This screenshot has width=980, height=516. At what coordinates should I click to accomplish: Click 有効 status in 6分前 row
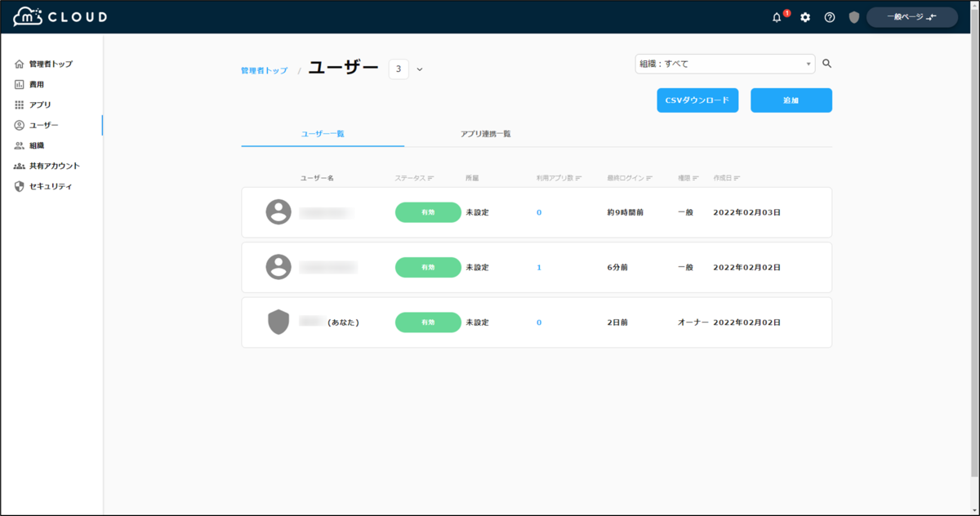coord(428,267)
